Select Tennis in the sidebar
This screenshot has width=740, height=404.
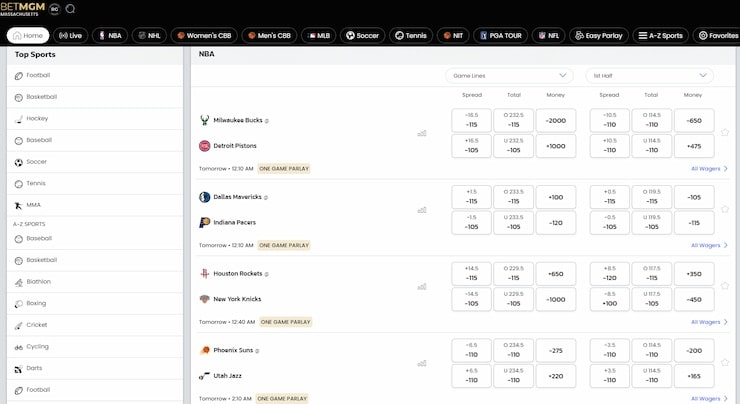(95, 184)
